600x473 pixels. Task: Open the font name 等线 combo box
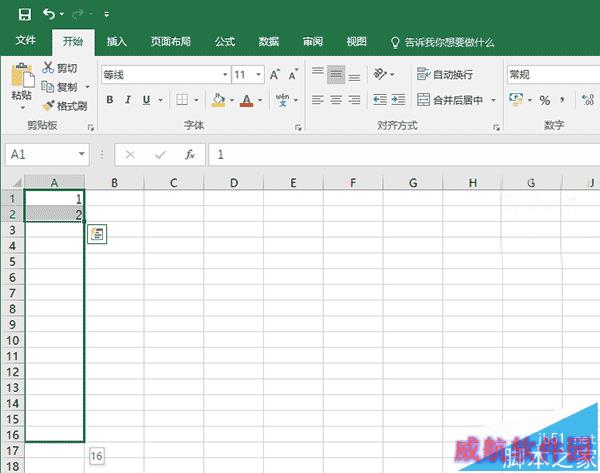point(165,75)
